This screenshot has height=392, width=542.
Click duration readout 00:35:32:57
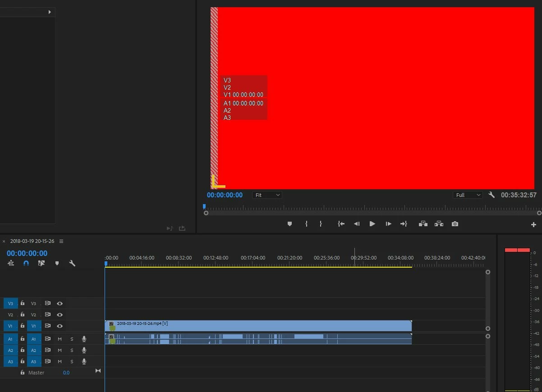tap(519, 195)
